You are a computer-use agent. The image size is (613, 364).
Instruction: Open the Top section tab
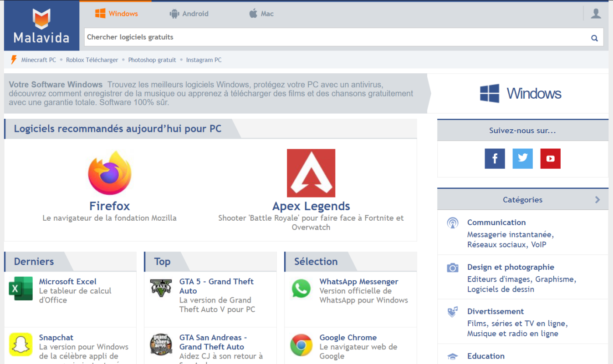pos(163,262)
